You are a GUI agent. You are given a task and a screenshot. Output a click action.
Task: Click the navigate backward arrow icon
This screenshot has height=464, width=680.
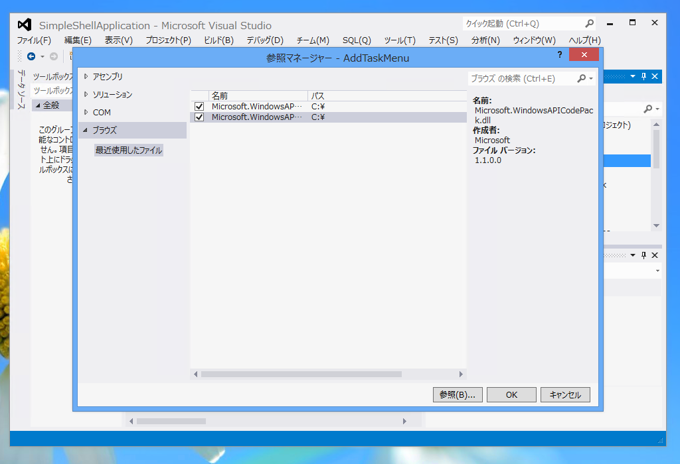[31, 56]
